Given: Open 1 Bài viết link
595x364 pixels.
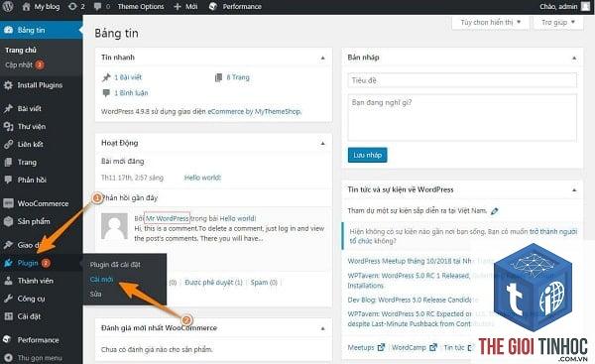Looking at the screenshot, I should (x=128, y=77).
